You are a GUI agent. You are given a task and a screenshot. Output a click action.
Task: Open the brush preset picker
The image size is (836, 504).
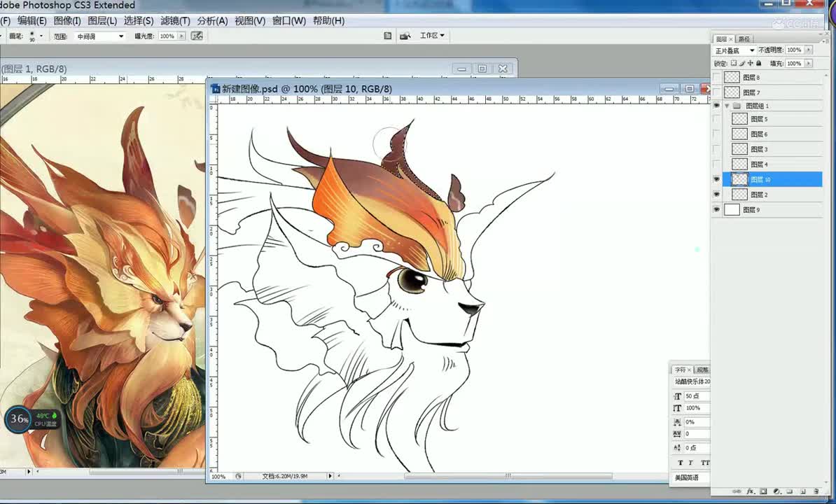pyautogui.click(x=41, y=36)
